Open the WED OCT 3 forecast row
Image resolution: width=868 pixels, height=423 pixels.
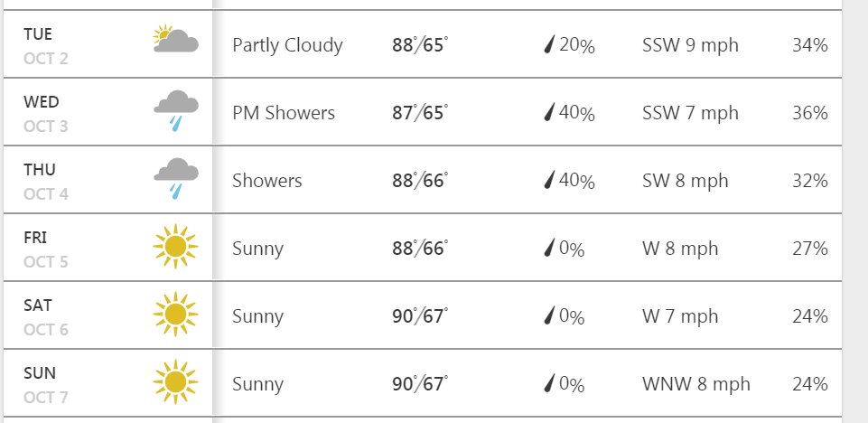click(x=423, y=112)
